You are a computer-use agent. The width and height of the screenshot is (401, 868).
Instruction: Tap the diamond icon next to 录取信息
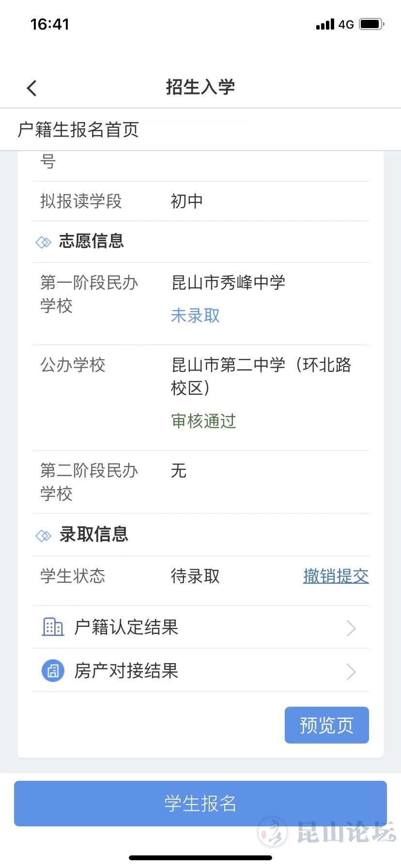coord(44,535)
